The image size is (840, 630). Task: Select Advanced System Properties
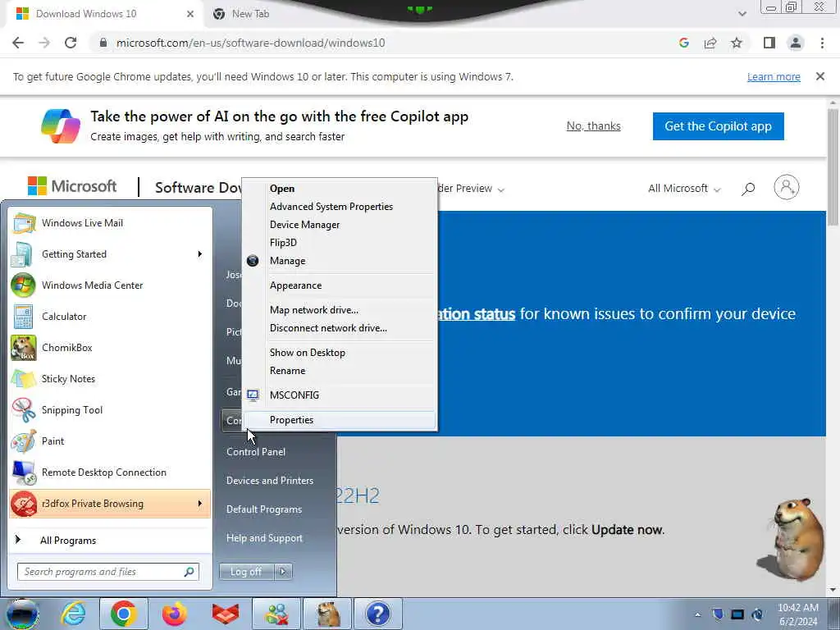(x=340, y=207)
